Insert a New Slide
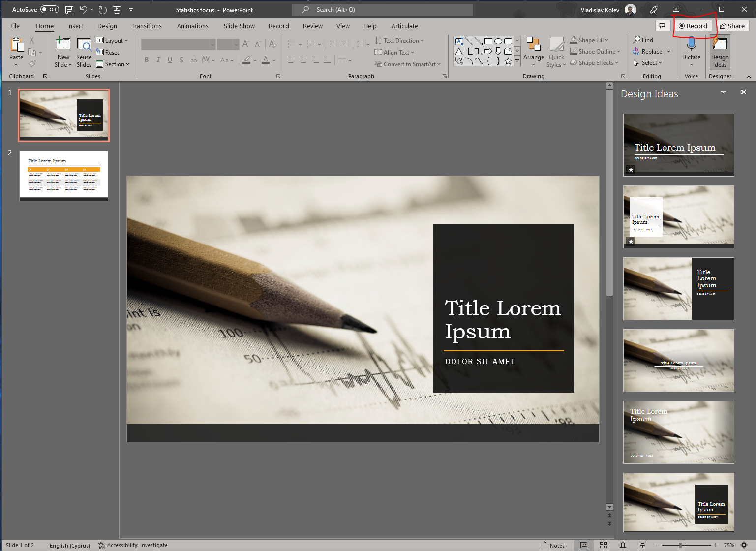Viewport: 756px width, 551px height. 63,51
